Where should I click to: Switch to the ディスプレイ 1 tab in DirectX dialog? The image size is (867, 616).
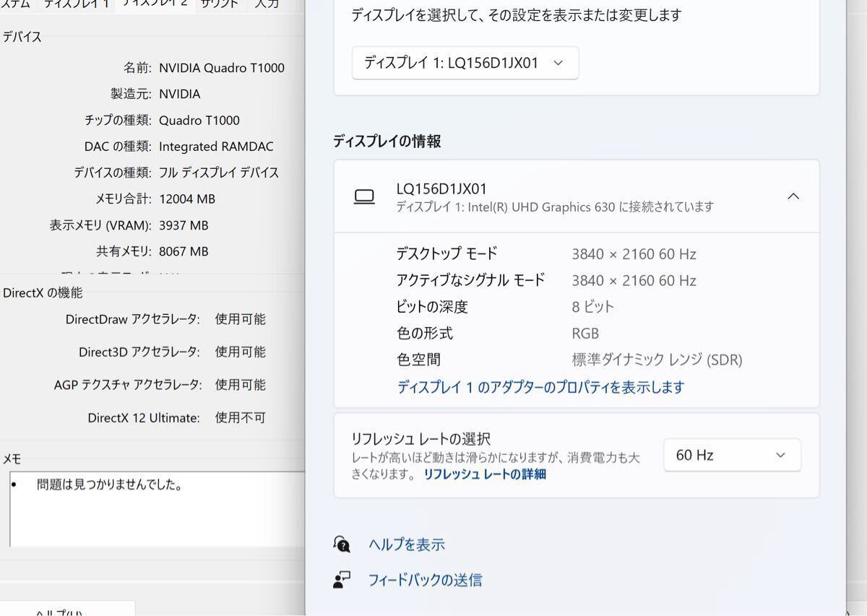(x=76, y=4)
